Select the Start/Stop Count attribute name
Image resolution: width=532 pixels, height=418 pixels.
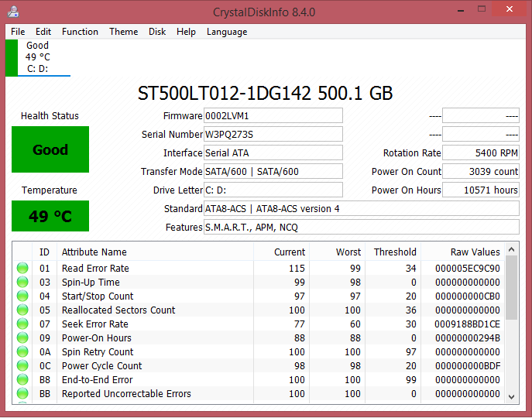click(98, 296)
